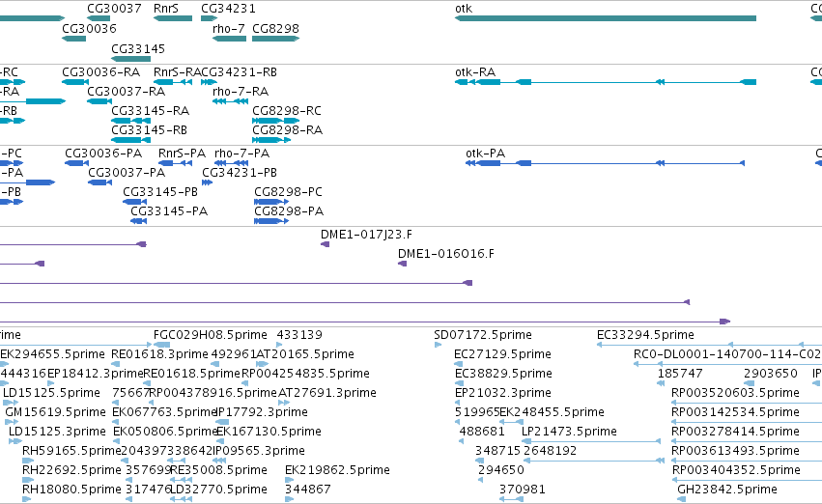Click the DME1-017J23.F clone end
The height and width of the screenshot is (504, 822).
(325, 244)
